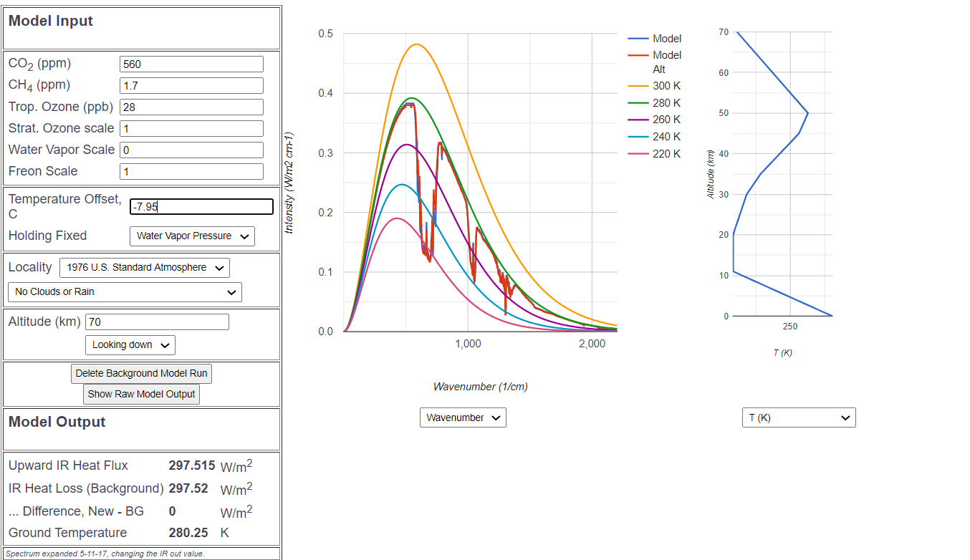
Task: Focus the Water Vapor Scale field
Action: point(191,150)
